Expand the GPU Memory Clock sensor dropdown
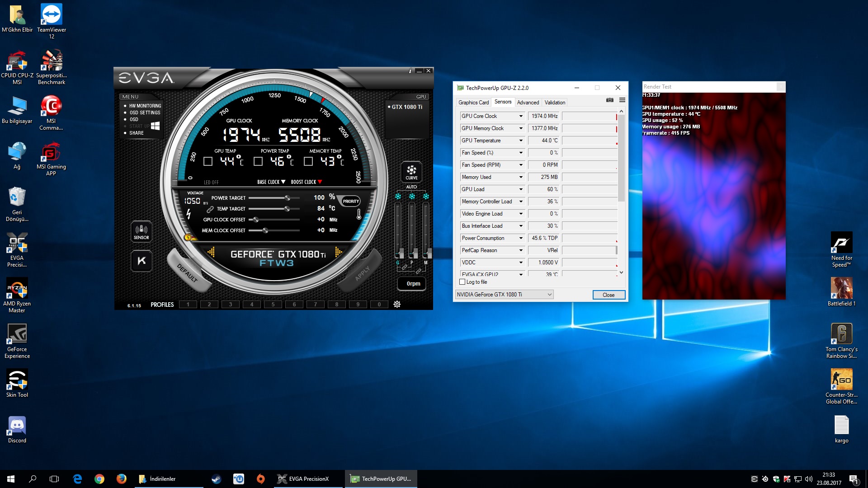 [x=521, y=128]
